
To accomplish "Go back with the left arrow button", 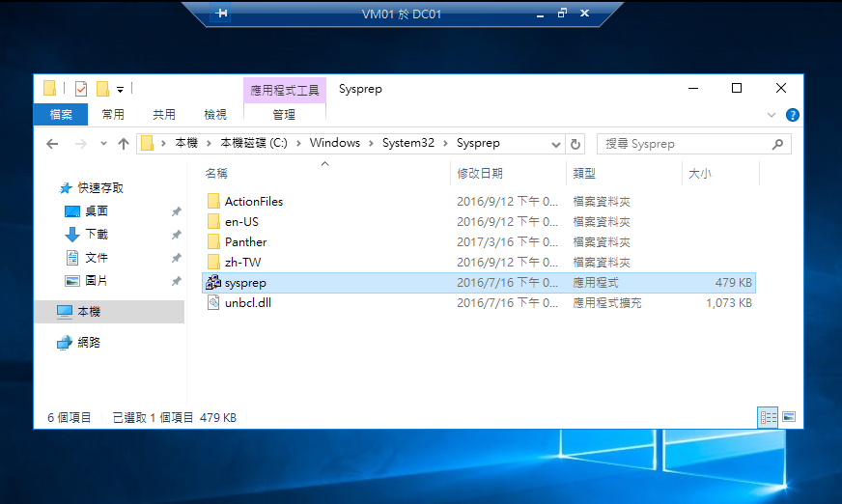I will point(52,144).
